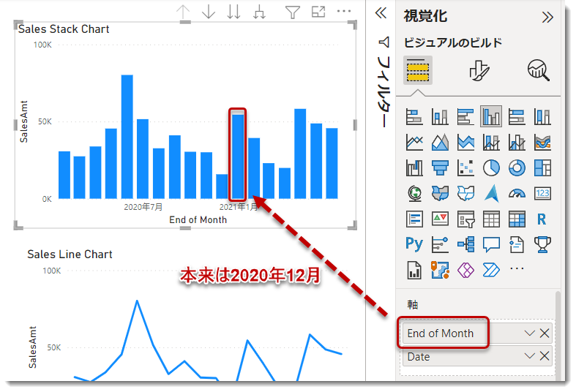Select the globe map visual
The width and height of the screenshot is (576, 392).
point(414,193)
